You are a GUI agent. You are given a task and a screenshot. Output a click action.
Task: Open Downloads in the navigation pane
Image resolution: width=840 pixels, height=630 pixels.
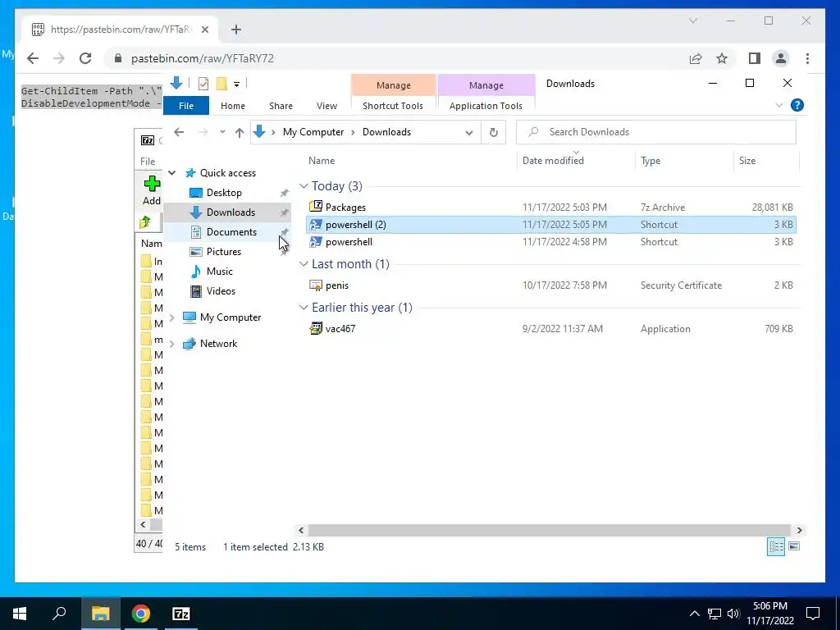click(x=231, y=212)
